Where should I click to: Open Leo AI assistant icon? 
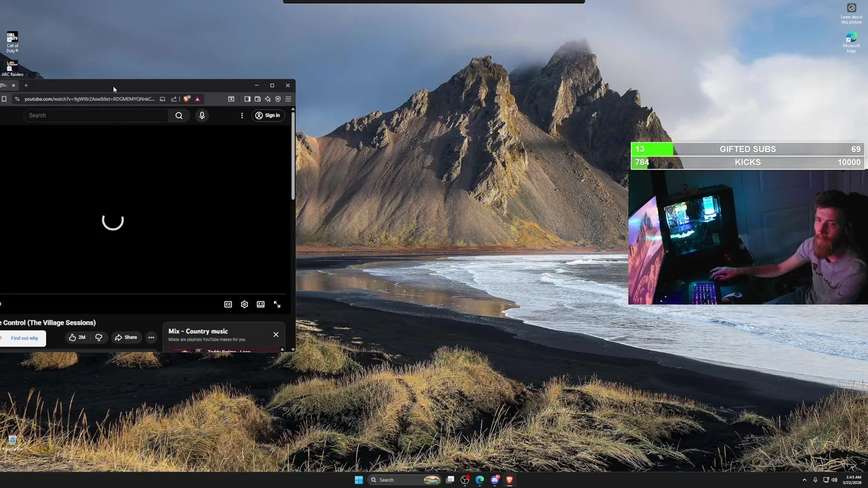tap(268, 99)
